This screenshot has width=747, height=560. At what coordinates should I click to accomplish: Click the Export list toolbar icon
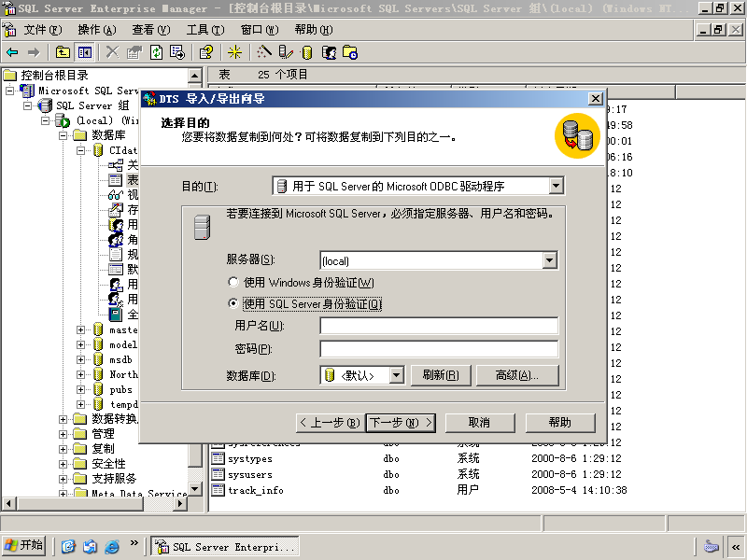pos(177,52)
